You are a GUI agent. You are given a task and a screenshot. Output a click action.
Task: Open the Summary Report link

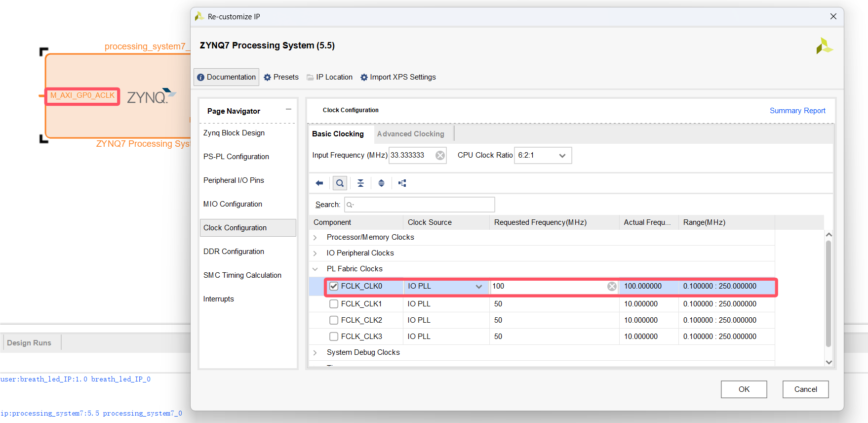[x=797, y=111]
